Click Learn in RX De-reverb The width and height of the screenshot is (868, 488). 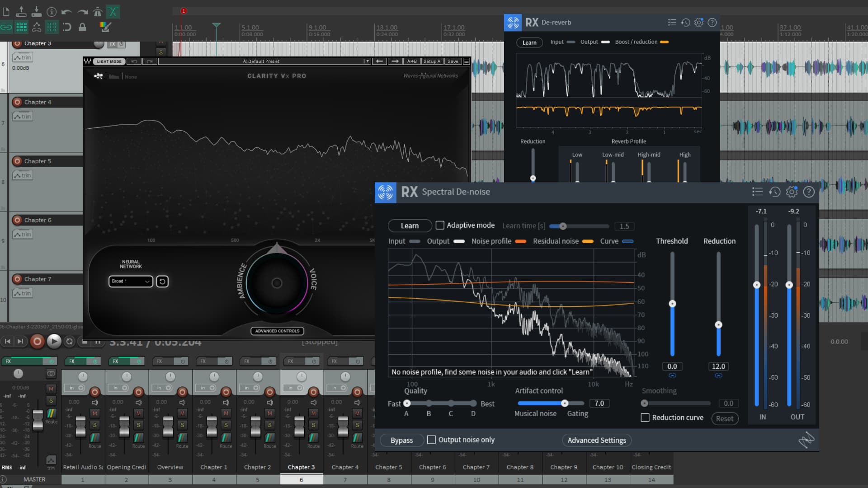pos(529,42)
